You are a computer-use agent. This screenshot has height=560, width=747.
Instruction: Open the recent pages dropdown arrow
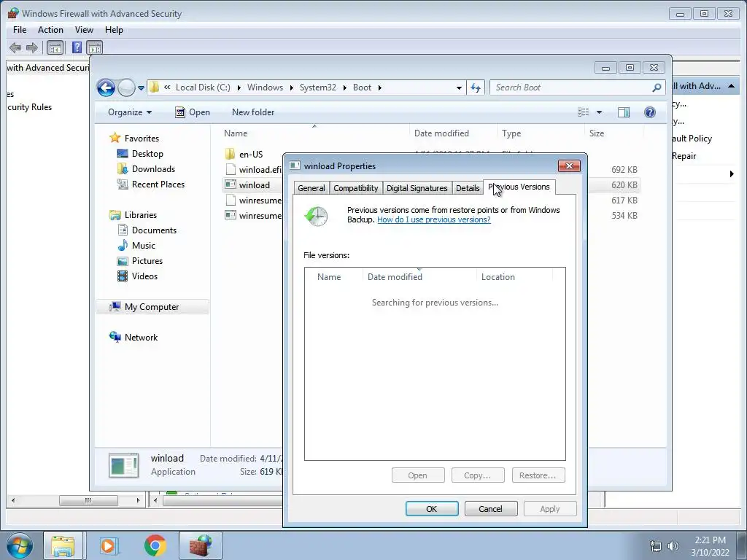(141, 88)
